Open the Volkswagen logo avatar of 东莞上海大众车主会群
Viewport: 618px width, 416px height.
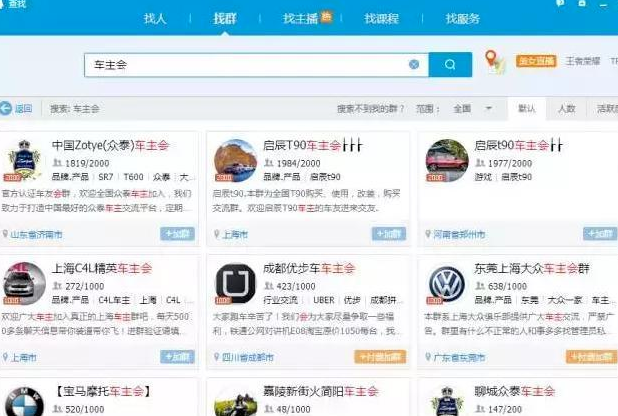(447, 284)
